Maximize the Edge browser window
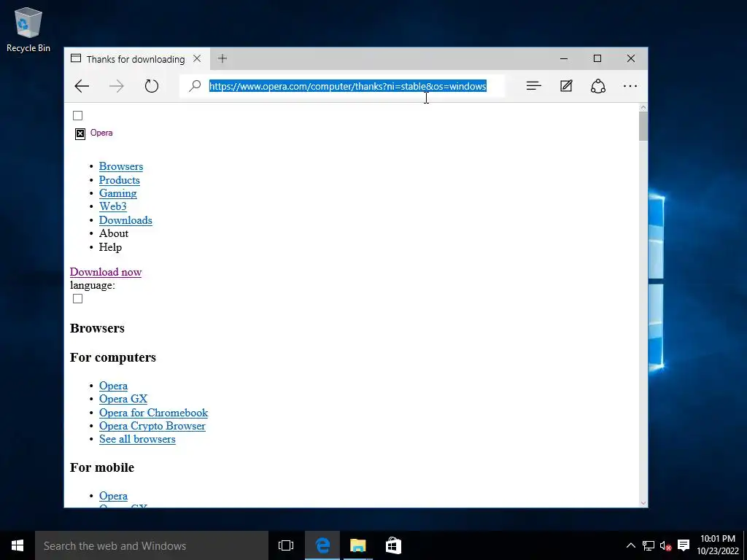 pyautogui.click(x=597, y=58)
